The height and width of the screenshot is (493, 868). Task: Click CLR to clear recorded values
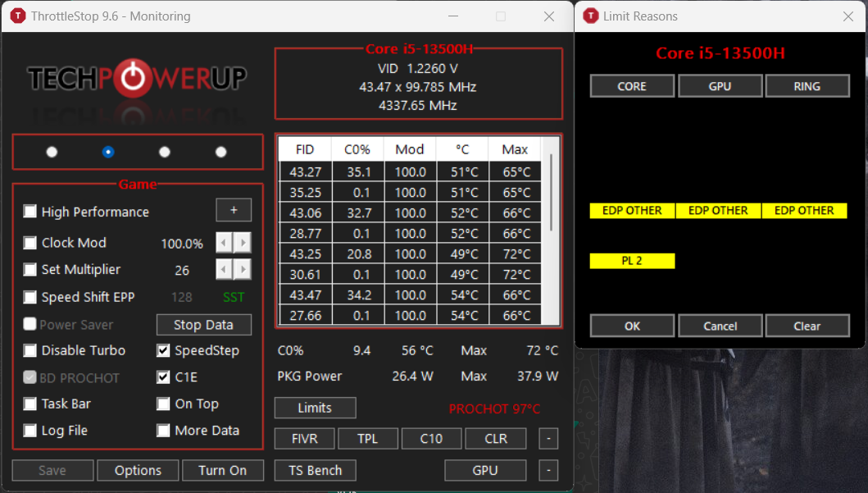point(495,439)
